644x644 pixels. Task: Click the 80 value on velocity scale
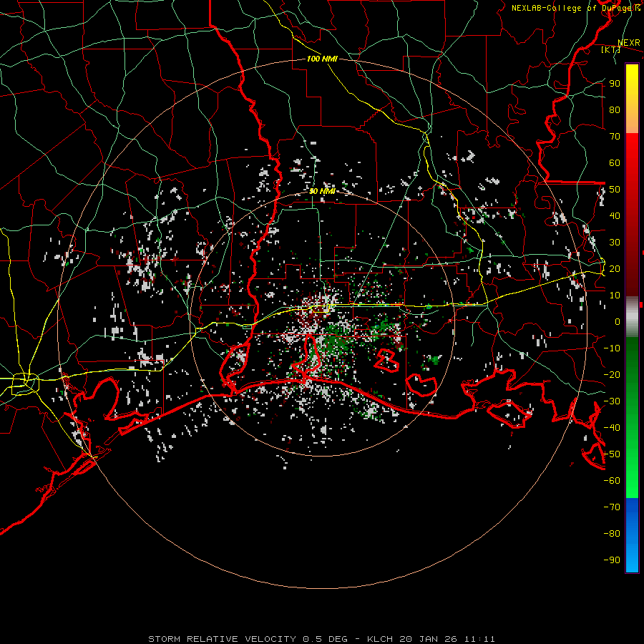(615, 109)
